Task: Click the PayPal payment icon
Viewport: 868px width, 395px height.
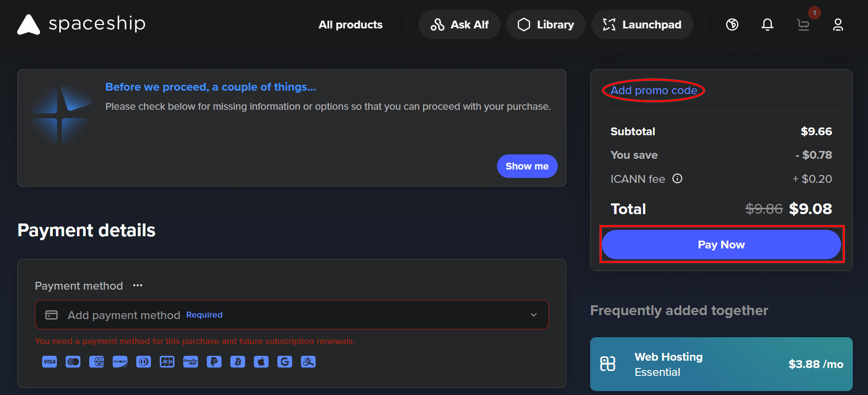Action: [x=214, y=362]
